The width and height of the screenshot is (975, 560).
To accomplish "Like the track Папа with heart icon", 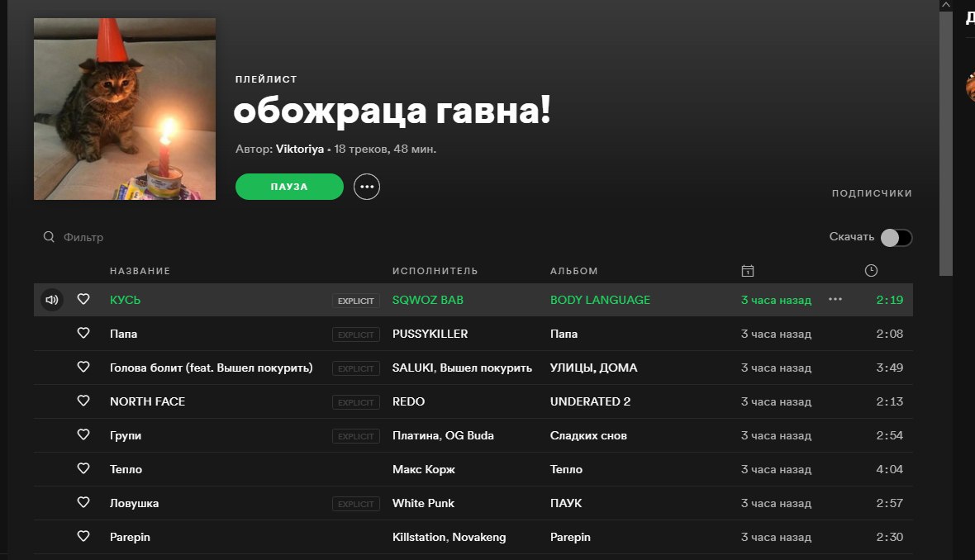I will [x=83, y=333].
